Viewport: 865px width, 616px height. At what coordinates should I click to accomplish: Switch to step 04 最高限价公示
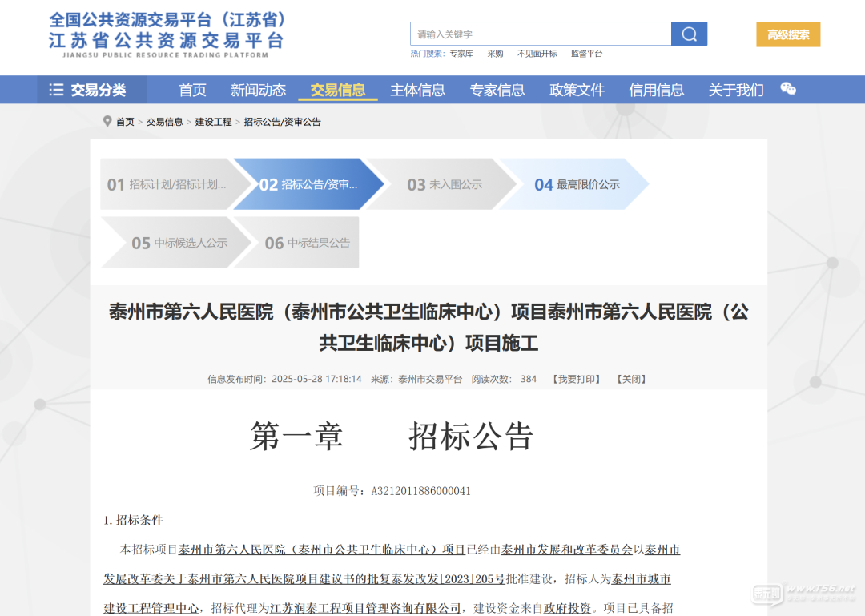(577, 184)
